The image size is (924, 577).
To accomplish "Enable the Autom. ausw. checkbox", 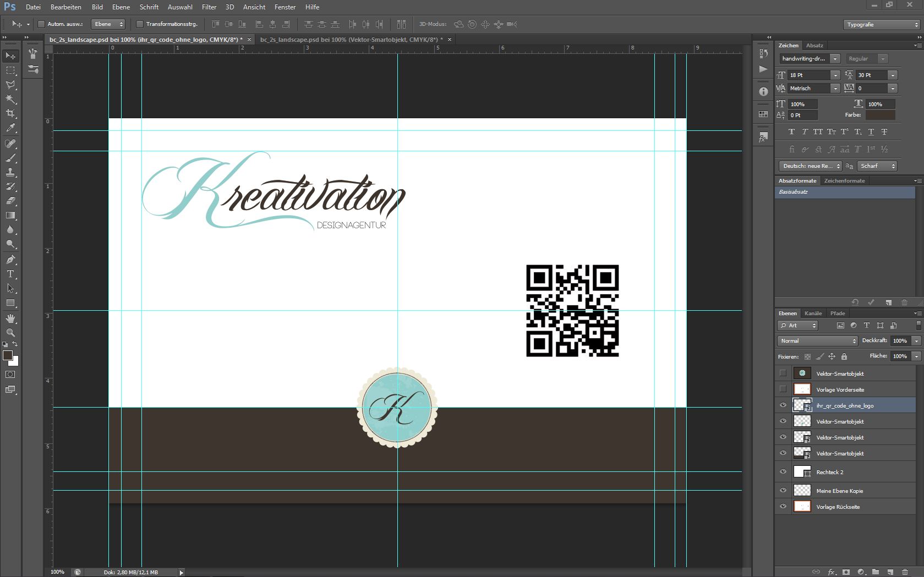I will [x=41, y=24].
